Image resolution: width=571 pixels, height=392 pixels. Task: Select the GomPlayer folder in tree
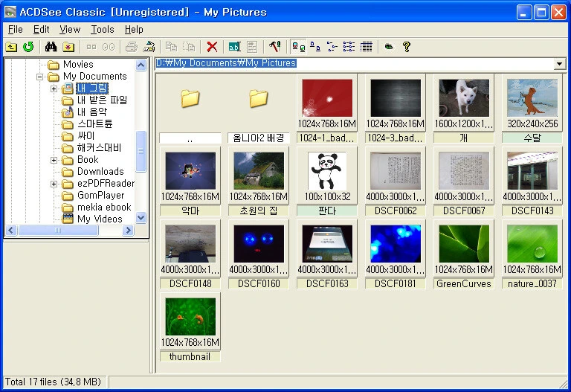[100, 196]
